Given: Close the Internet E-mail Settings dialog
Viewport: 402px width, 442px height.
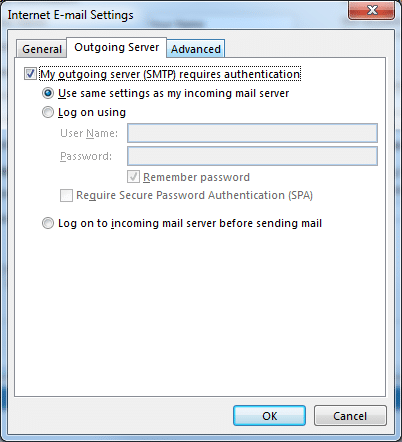Looking at the screenshot, I should pyautogui.click(x=372, y=10).
